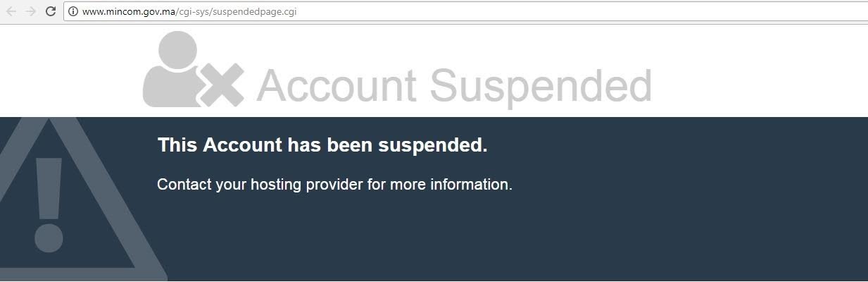Click the browser back arrow
Image resolution: width=868 pixels, height=282 pixels.
11,11
